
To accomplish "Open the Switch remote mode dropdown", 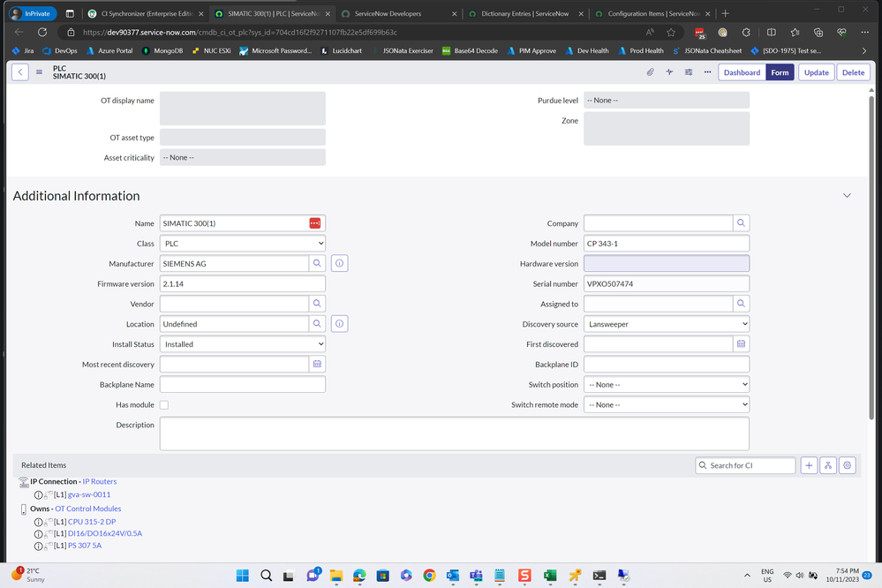I will pos(667,404).
